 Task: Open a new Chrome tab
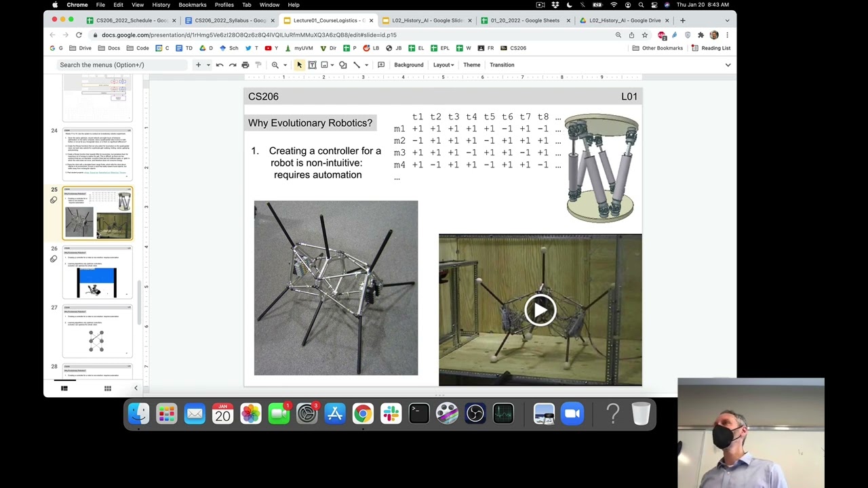[682, 20]
